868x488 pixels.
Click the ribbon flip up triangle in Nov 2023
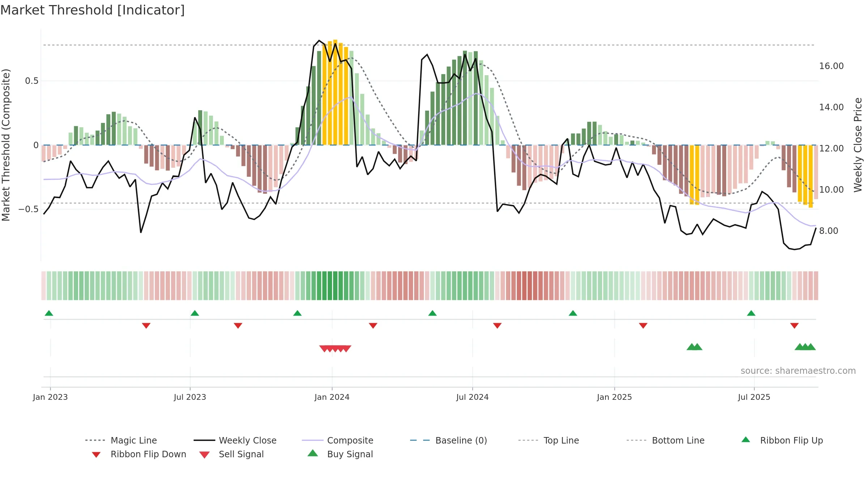[x=297, y=313]
